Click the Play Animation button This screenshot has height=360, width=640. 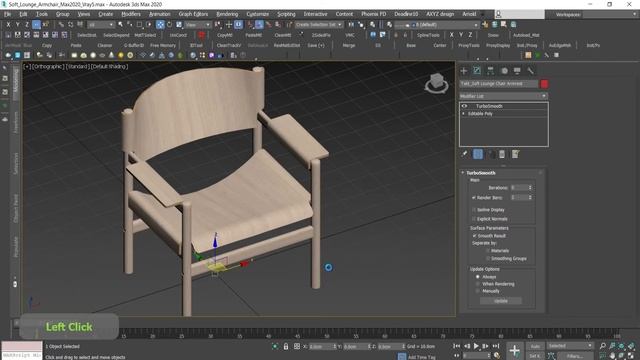coord(476,346)
